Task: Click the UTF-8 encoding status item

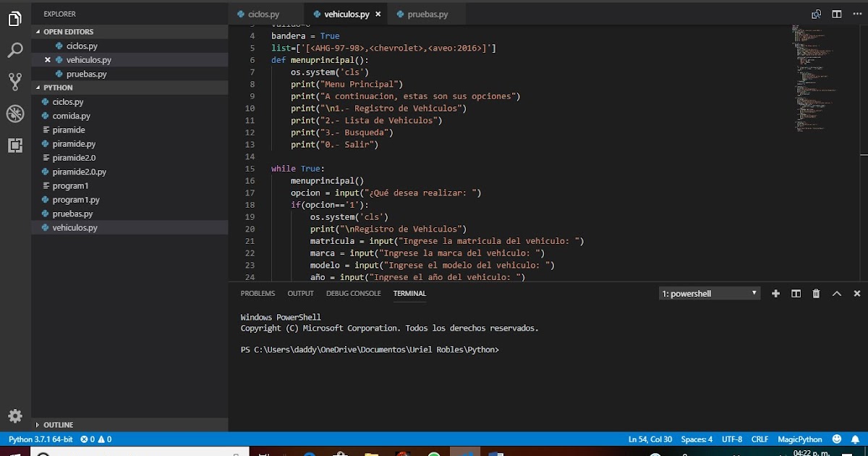Action: 731,439
